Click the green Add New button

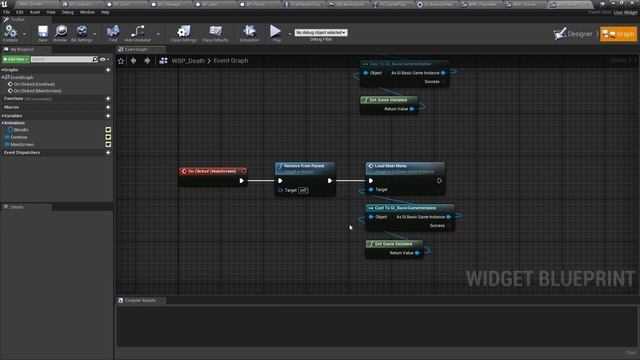(16, 59)
